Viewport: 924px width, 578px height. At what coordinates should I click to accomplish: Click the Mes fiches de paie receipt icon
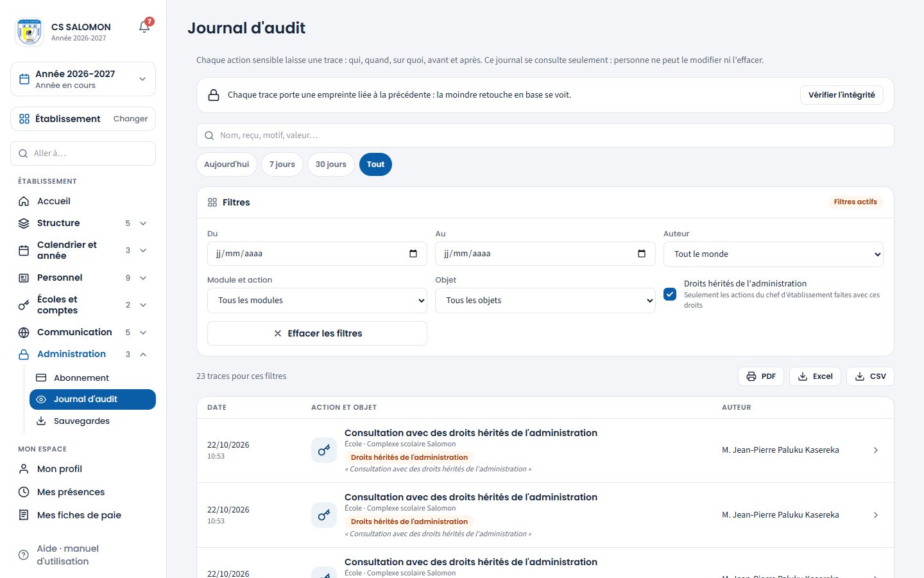pyautogui.click(x=24, y=515)
